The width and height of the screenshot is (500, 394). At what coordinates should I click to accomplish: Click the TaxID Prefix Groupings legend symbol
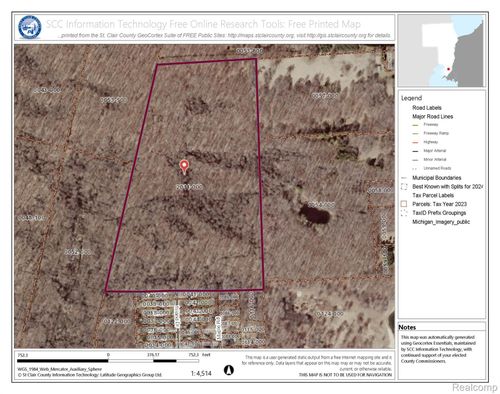click(404, 213)
